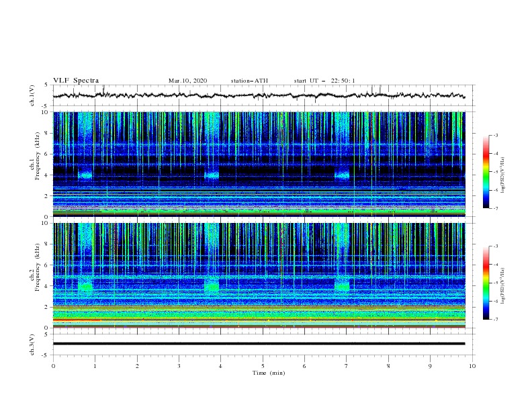Click the "Time (min)" axis label
Screen dimensions: 532x411
tap(269, 373)
